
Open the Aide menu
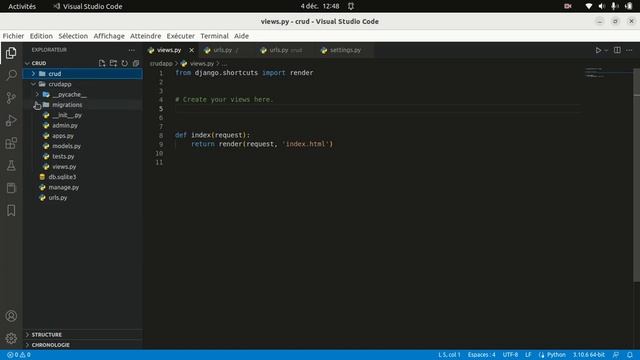pyautogui.click(x=241, y=36)
